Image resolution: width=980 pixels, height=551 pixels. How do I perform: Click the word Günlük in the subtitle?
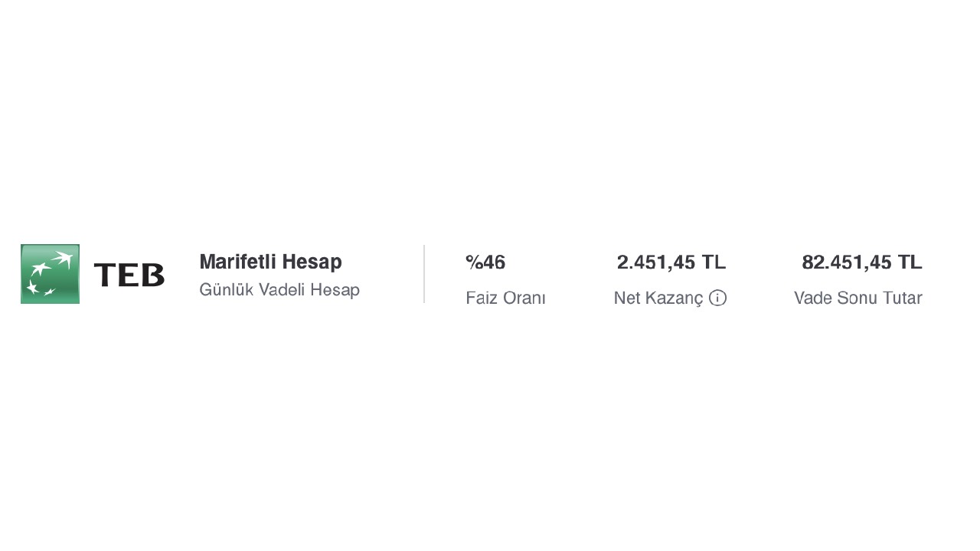pyautogui.click(x=226, y=290)
